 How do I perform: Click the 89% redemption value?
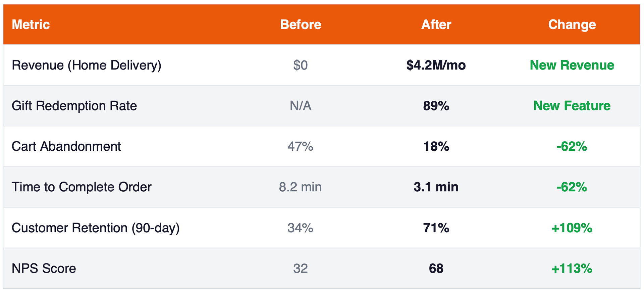click(436, 106)
